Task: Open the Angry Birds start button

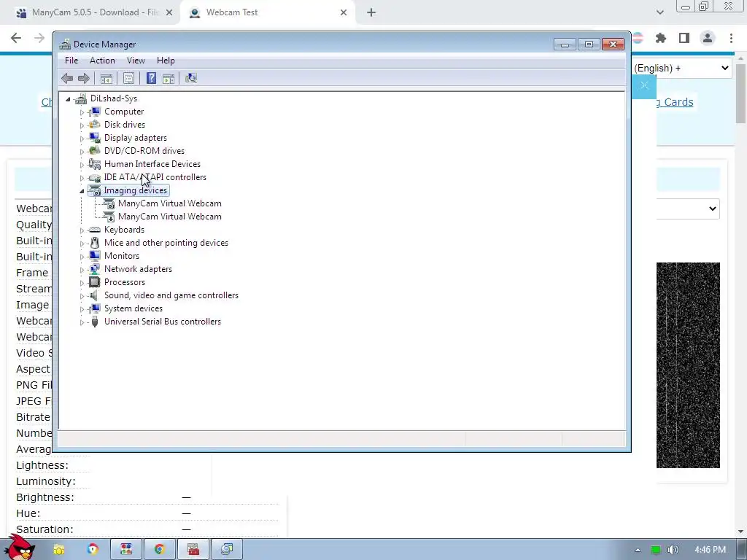Action: [x=19, y=548]
